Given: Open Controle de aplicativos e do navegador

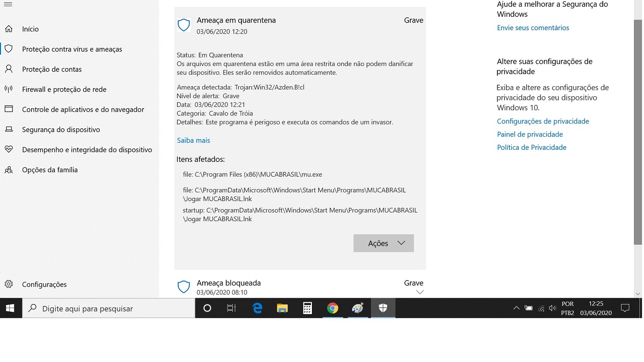Looking at the screenshot, I should (x=82, y=110).
